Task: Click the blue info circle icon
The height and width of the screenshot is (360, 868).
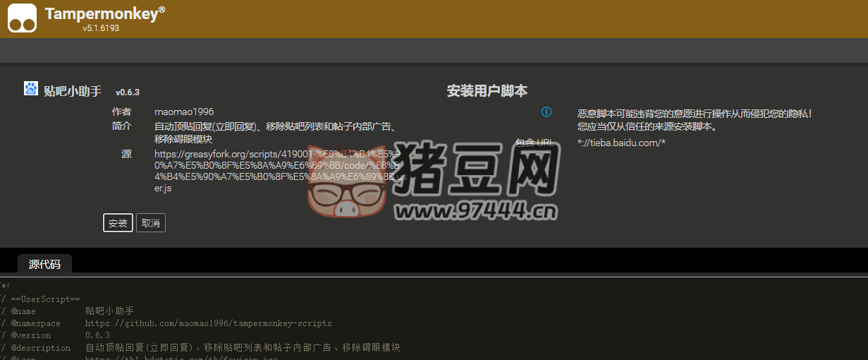Action: click(x=546, y=112)
